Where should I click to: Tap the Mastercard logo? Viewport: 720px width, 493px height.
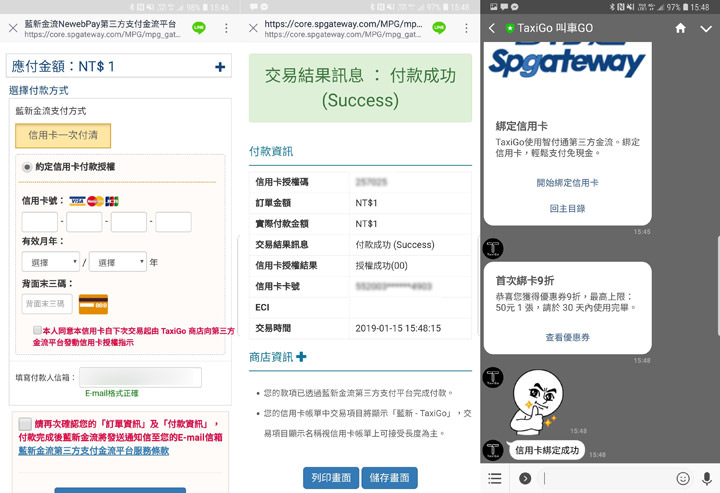click(96, 201)
